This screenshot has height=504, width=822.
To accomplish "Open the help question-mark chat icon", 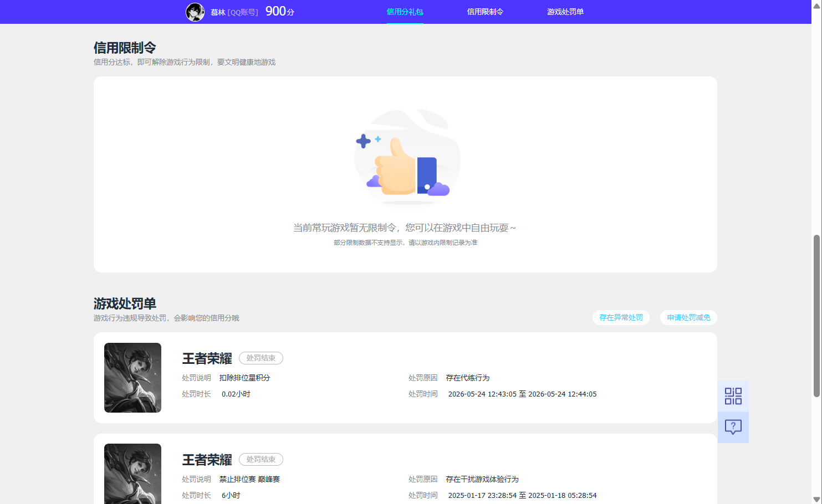I will click(x=733, y=427).
